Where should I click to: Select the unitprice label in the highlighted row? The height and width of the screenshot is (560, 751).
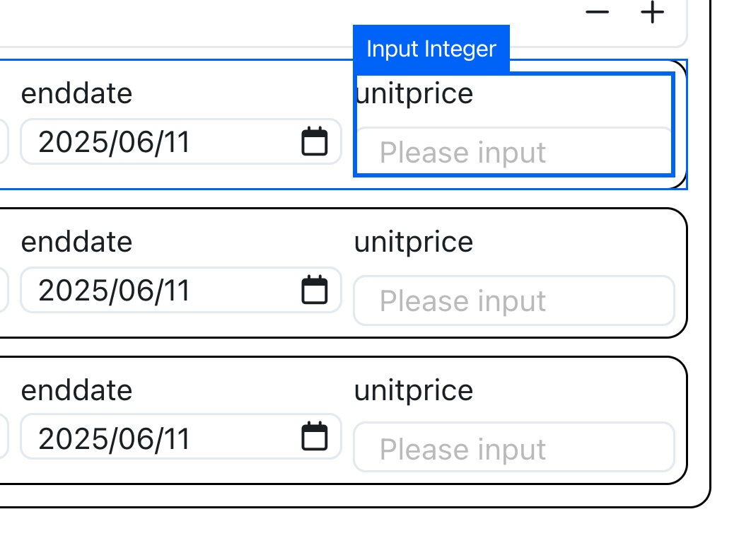(x=414, y=94)
